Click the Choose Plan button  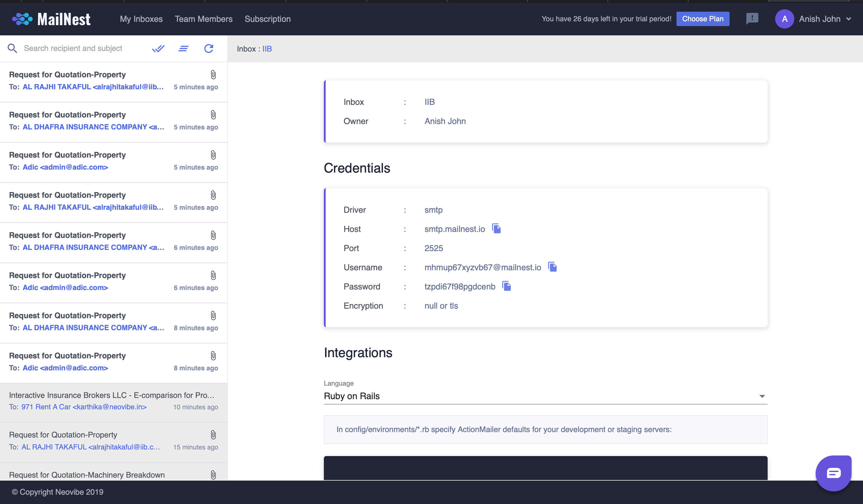click(702, 19)
